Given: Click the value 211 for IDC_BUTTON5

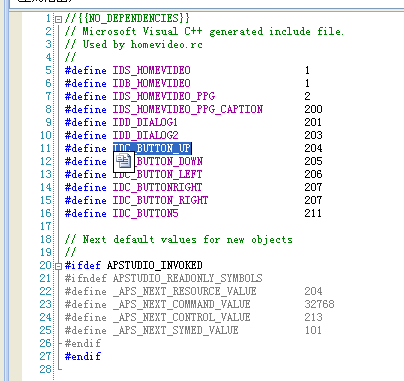Looking at the screenshot, I should tap(313, 213).
